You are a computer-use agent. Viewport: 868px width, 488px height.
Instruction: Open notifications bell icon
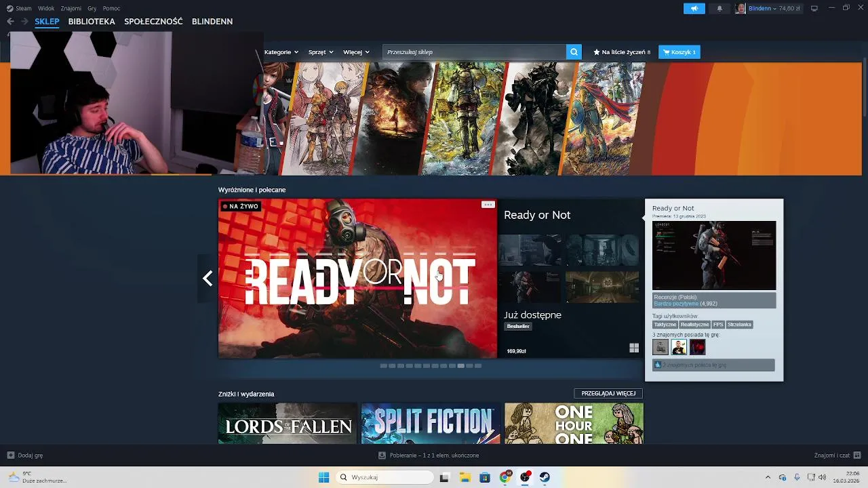click(719, 8)
